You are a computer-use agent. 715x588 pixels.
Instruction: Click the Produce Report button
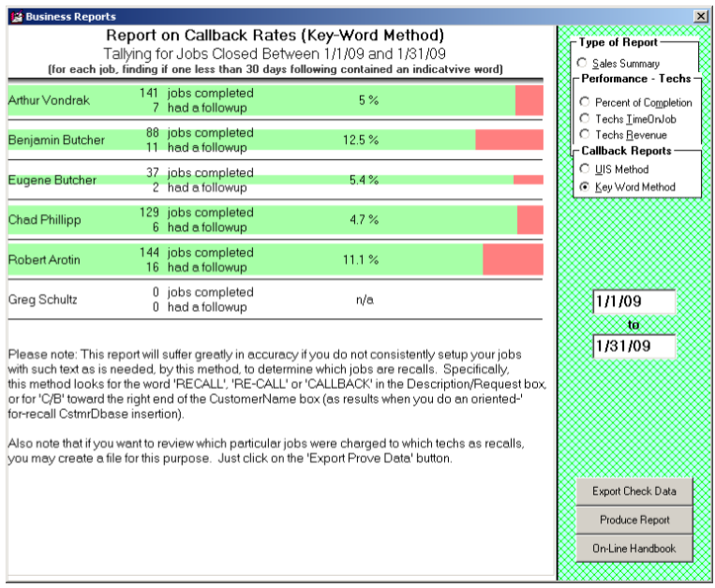click(x=634, y=520)
